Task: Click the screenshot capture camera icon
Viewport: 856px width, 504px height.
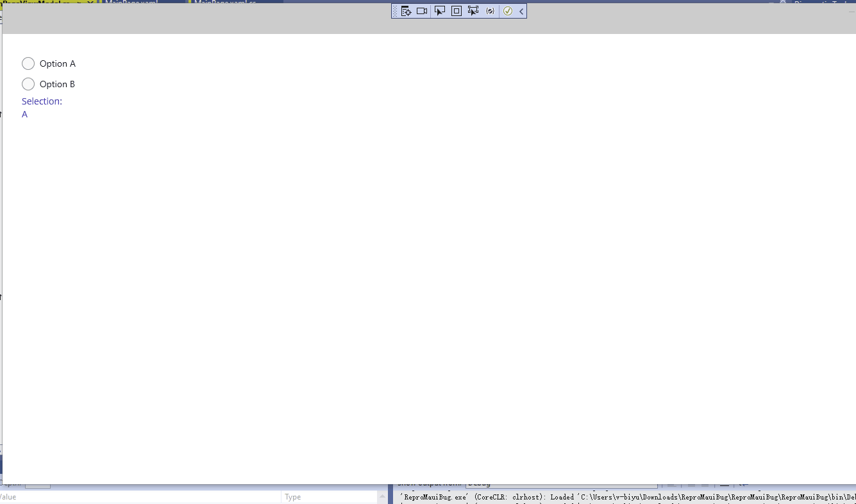Action: 421,11
